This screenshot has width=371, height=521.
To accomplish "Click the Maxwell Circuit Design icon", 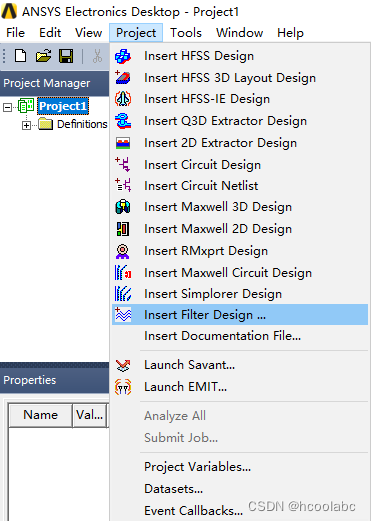I will [123, 273].
